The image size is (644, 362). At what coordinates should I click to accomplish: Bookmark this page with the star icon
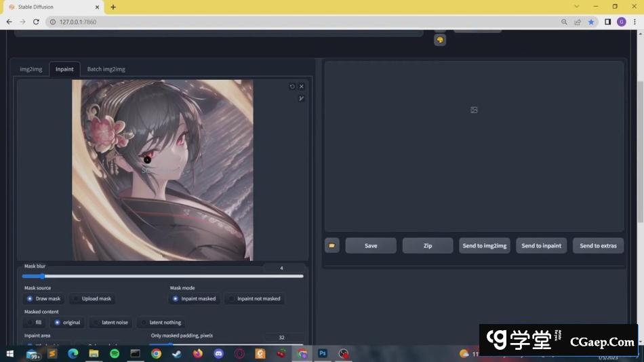[591, 22]
